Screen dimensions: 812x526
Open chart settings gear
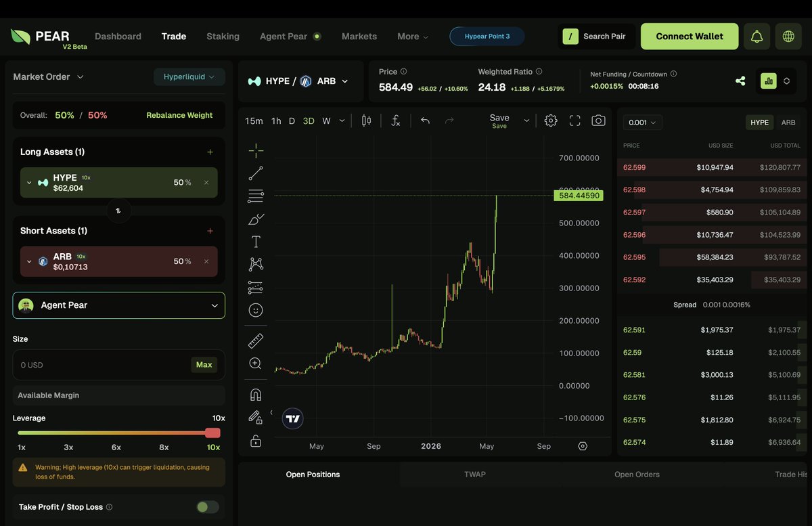pyautogui.click(x=551, y=120)
